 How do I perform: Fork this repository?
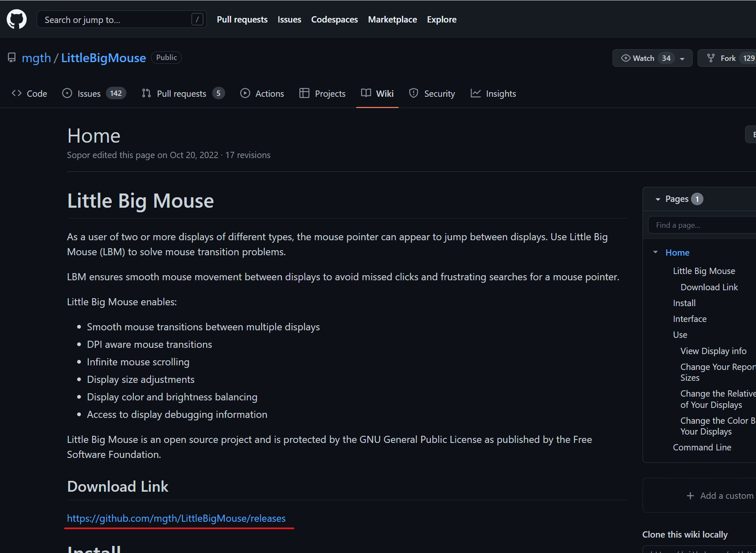pos(728,58)
